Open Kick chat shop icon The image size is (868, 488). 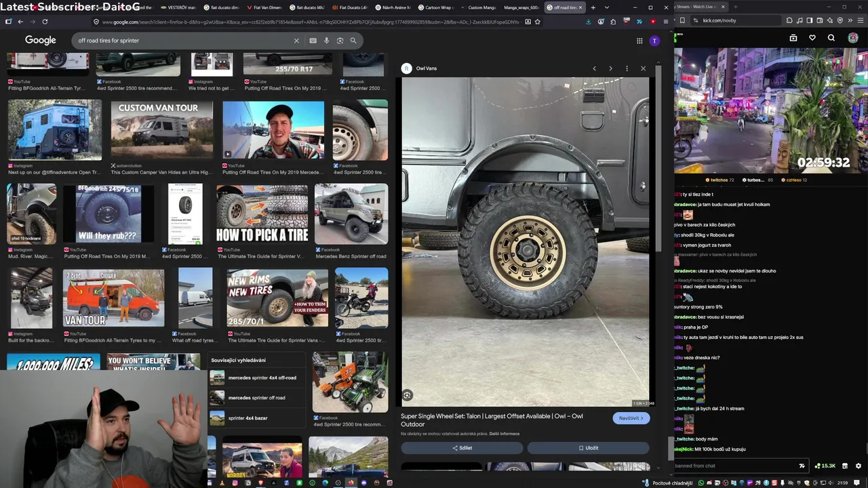(845, 466)
